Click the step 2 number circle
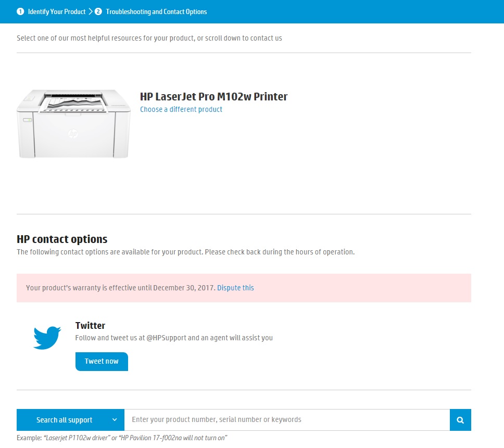Viewport: 504px width, 448px height. click(x=98, y=11)
